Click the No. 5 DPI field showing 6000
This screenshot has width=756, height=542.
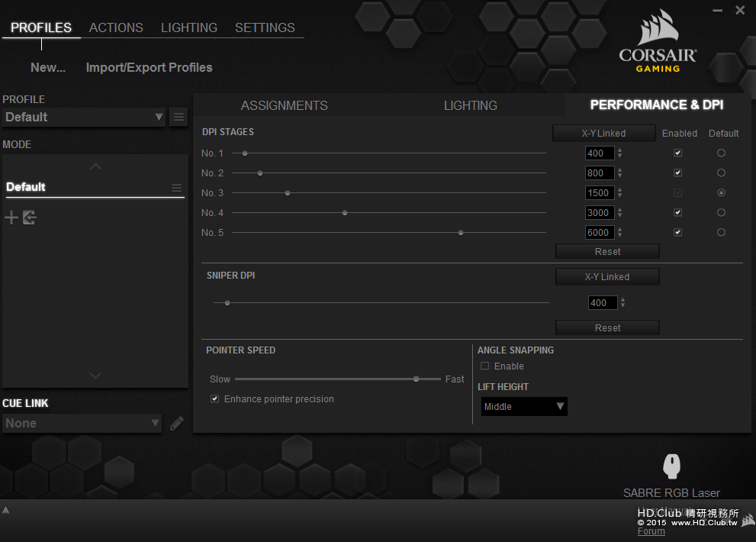click(600, 232)
